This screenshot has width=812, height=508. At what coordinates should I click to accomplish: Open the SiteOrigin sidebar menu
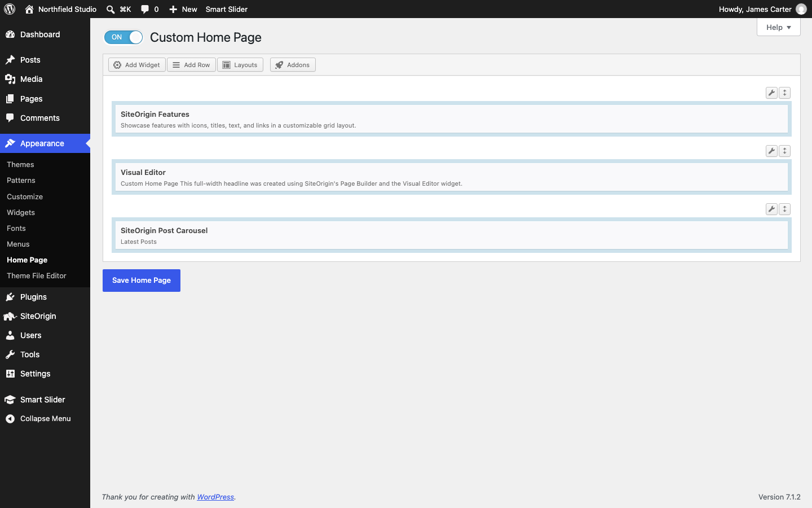45,316
